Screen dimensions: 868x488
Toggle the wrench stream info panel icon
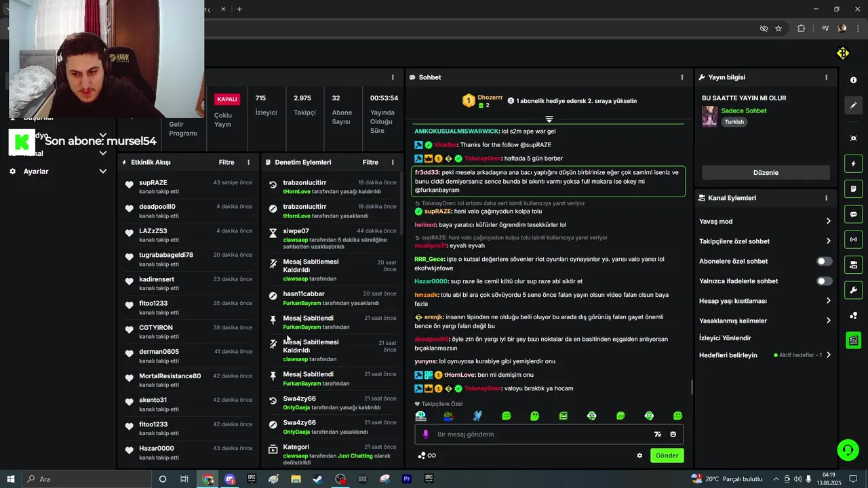point(853,290)
